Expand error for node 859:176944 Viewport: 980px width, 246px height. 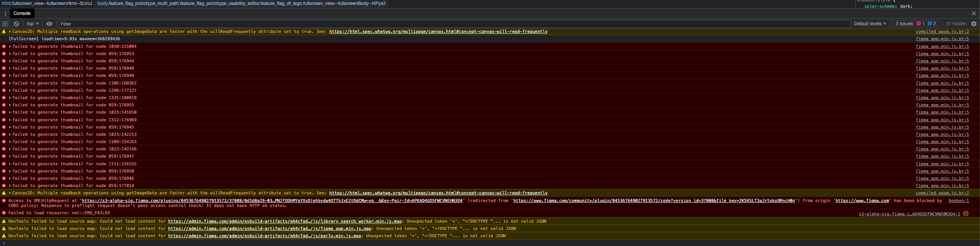(x=10, y=61)
